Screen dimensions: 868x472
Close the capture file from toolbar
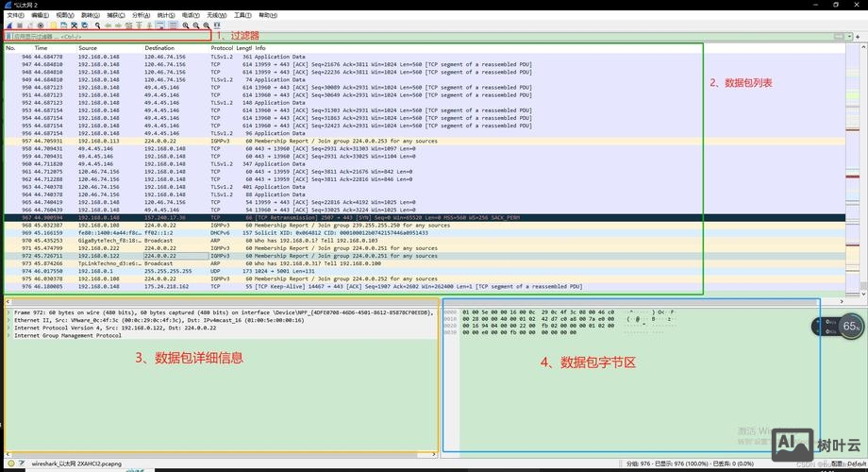click(x=75, y=25)
